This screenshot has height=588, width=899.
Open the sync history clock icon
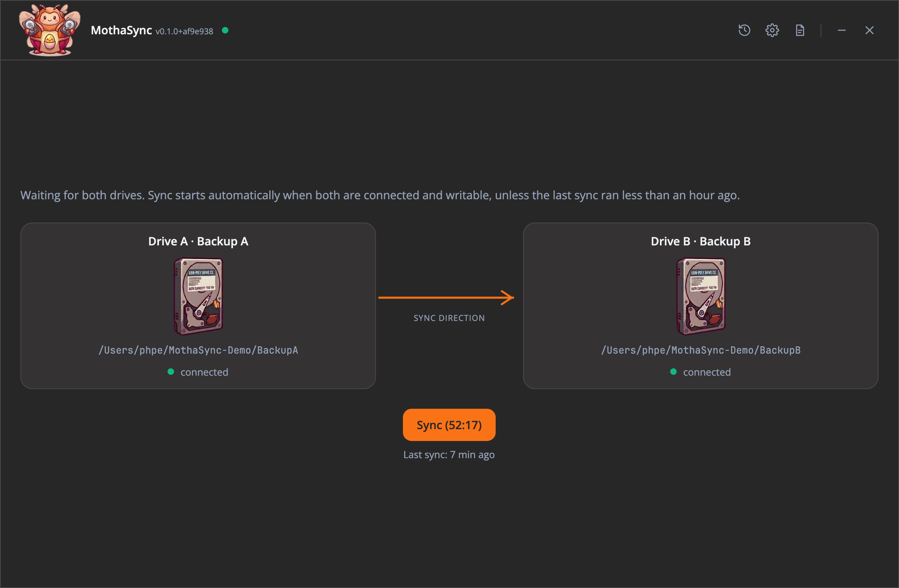(744, 30)
